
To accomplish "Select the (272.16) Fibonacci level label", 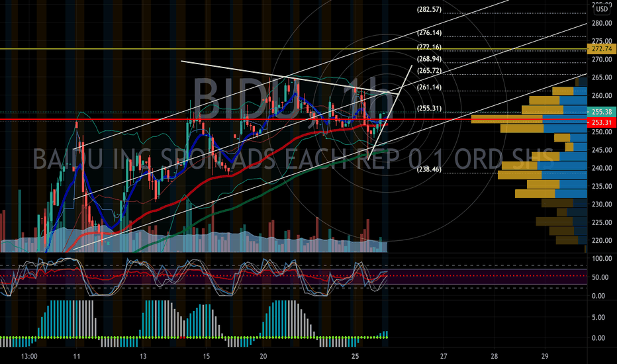I will point(429,47).
